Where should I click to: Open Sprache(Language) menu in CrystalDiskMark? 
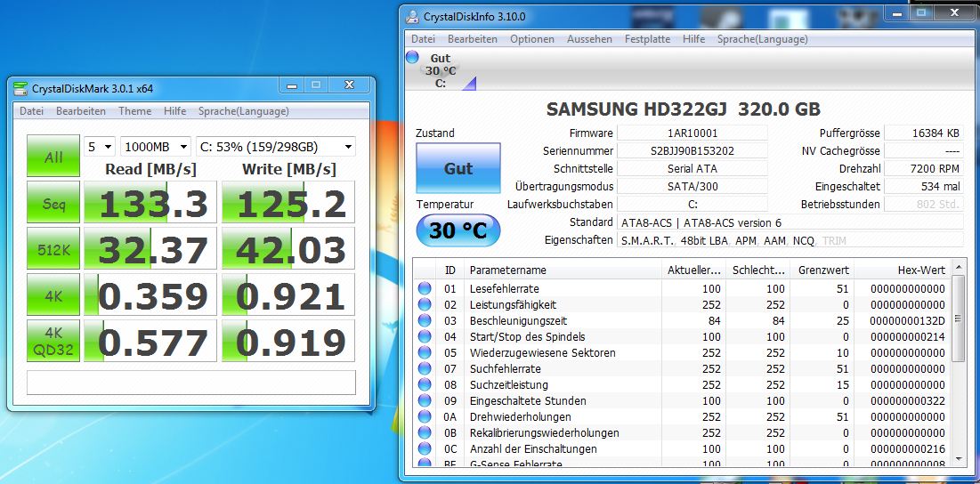pyautogui.click(x=244, y=111)
